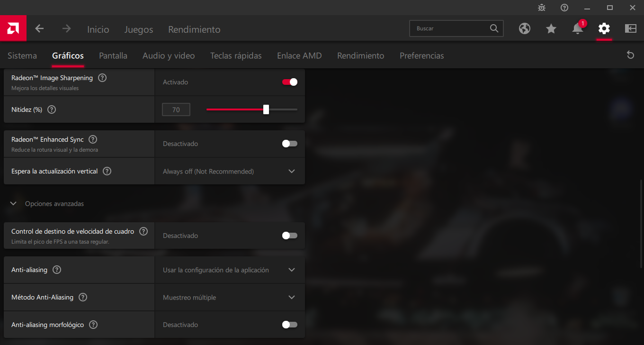Viewport: 644px width, 345px height.
Task: Collapse Opciones avanzadas section
Action: click(x=47, y=204)
